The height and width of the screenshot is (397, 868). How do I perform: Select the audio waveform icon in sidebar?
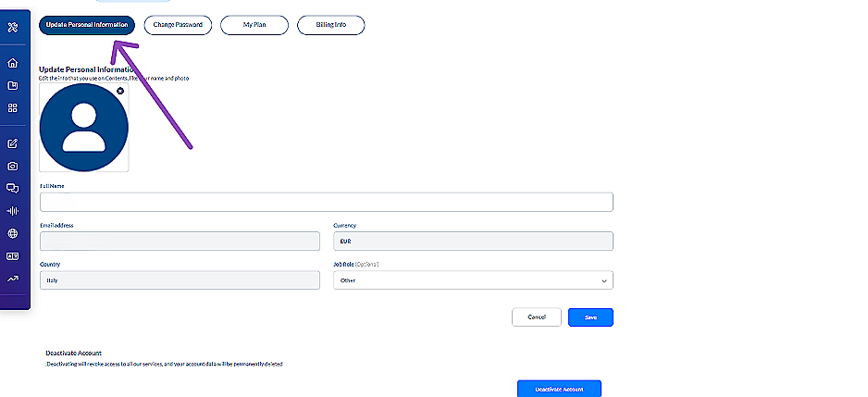click(13, 211)
